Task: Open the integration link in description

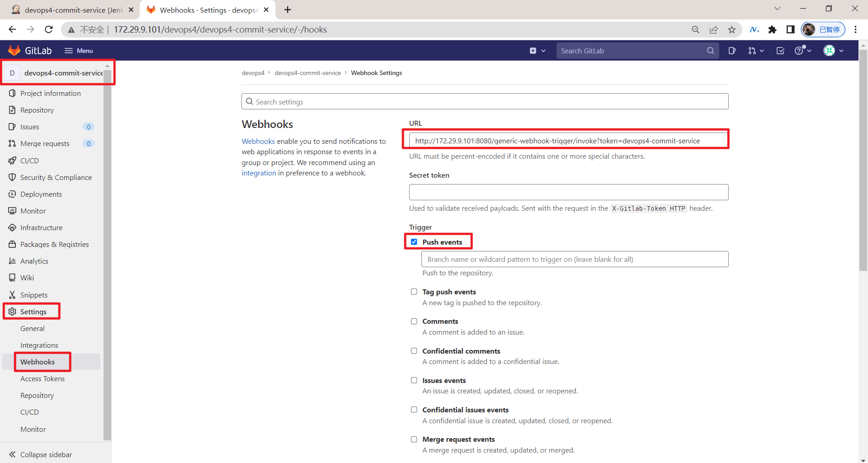Action: (x=259, y=173)
